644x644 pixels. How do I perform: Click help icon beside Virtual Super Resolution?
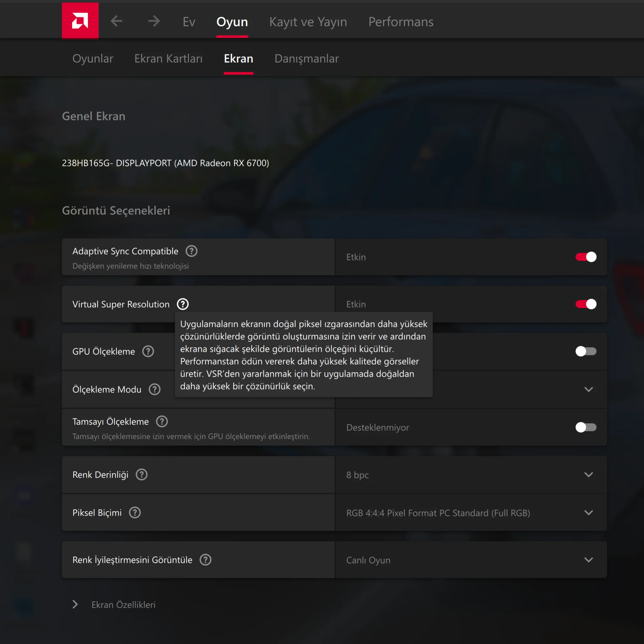point(183,304)
